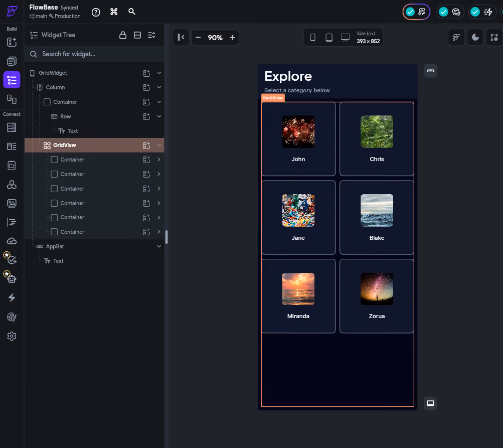Collapse the left panel with arrow button
Viewport: 503px width, 448px height.
tap(181, 38)
